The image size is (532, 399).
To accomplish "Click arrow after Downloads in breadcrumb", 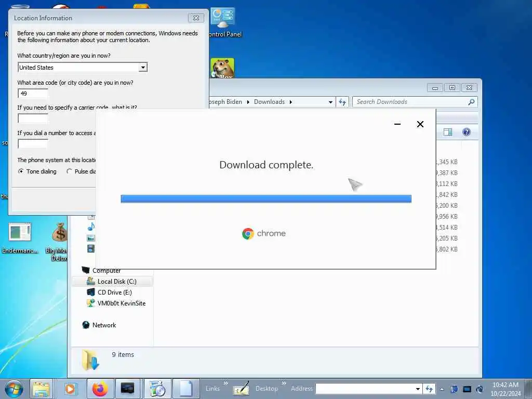I will (291, 102).
